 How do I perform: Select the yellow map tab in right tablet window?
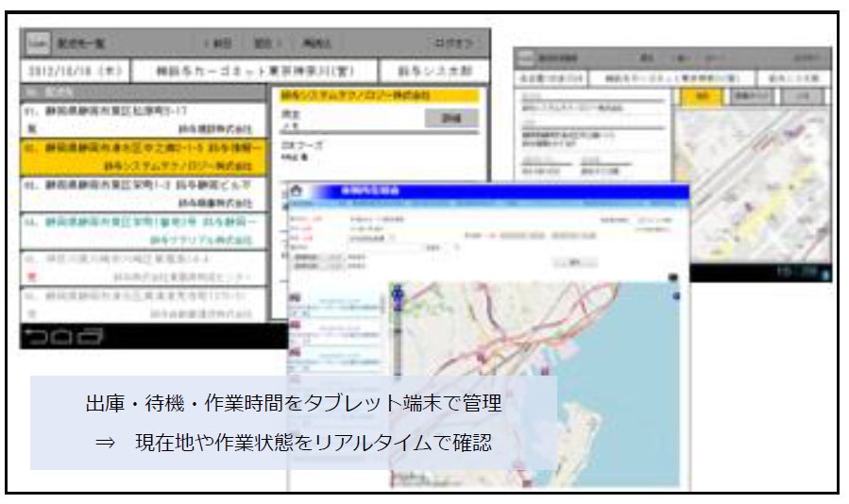click(701, 97)
